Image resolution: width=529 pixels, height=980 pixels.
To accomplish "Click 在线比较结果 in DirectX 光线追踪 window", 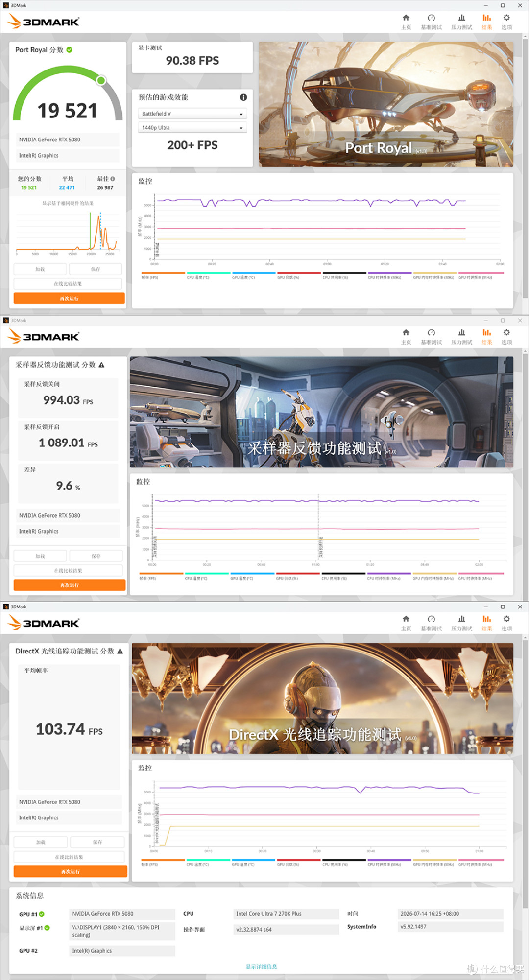I will 69,857.
